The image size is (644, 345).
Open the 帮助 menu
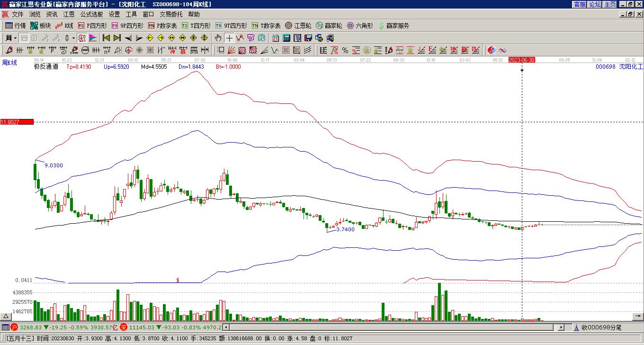tap(194, 15)
